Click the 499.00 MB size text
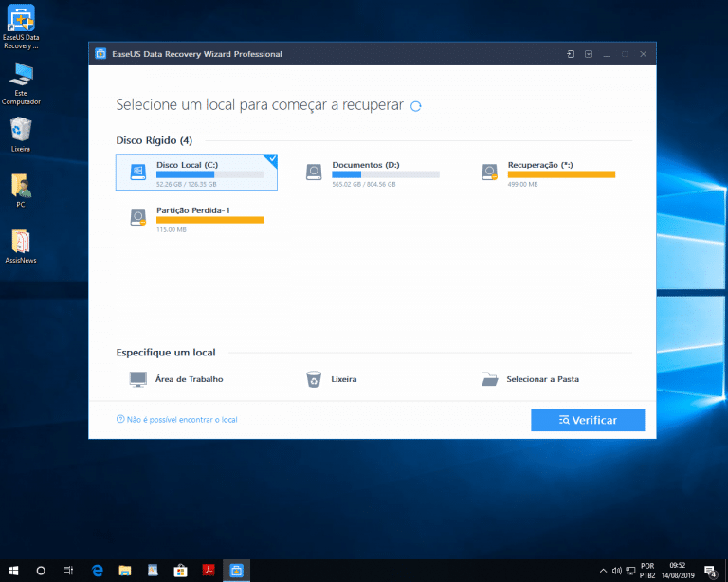This screenshot has width=728, height=582. click(x=522, y=184)
